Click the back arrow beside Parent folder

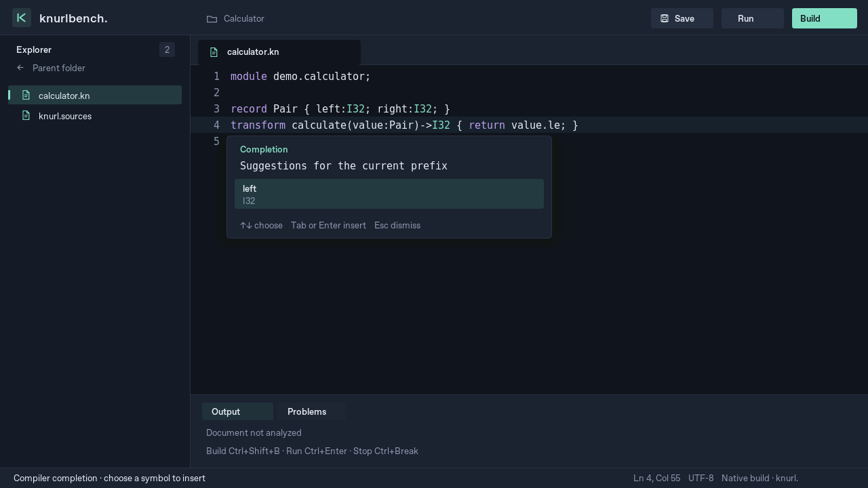click(20, 68)
